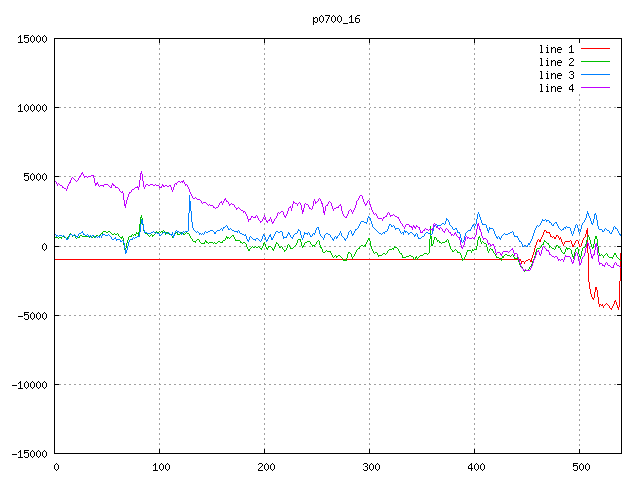Click the 10000 y-axis tick label
The image size is (640, 480).
32,108
